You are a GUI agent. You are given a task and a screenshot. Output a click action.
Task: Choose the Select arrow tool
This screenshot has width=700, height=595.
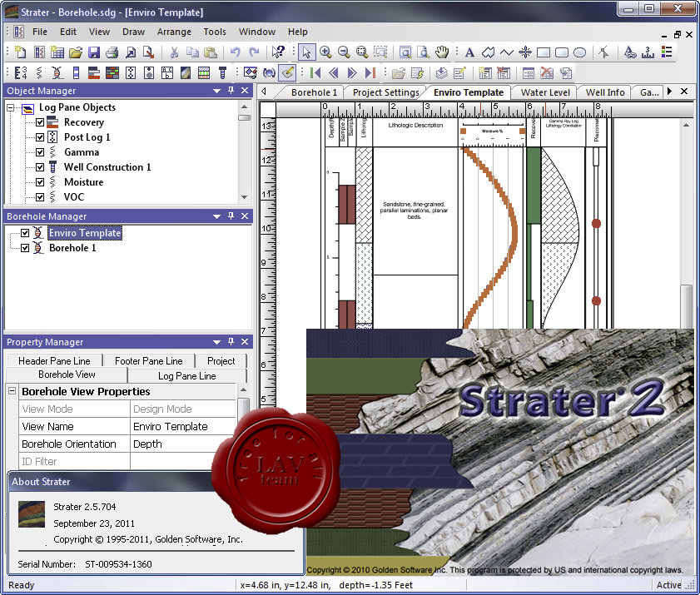click(x=306, y=52)
